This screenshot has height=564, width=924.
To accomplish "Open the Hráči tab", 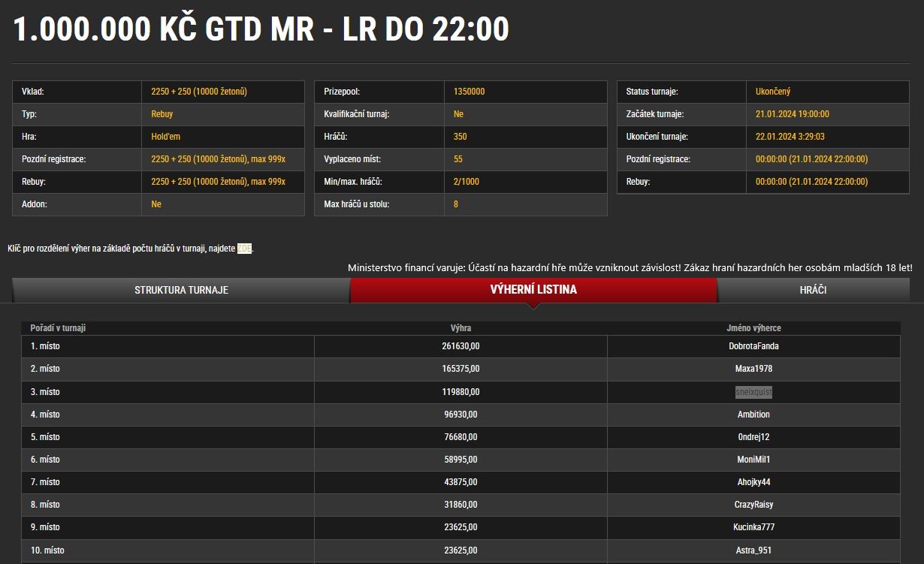I will [813, 290].
